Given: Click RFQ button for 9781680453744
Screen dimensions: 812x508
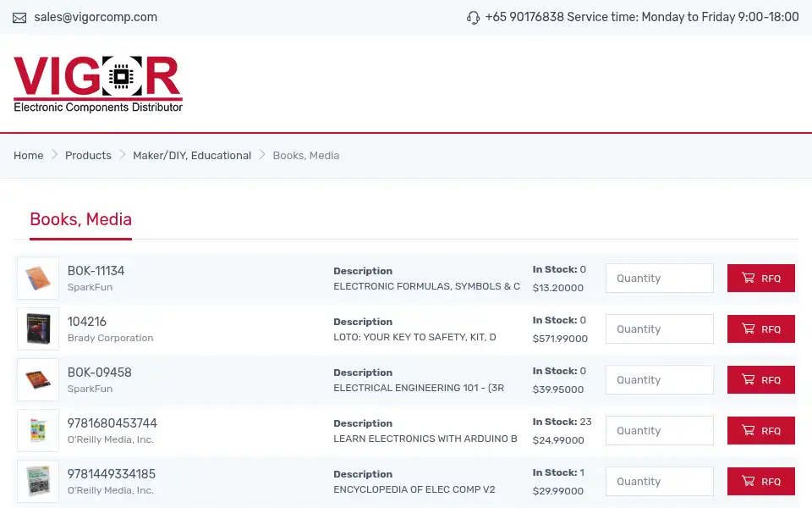Looking at the screenshot, I should point(760,431).
